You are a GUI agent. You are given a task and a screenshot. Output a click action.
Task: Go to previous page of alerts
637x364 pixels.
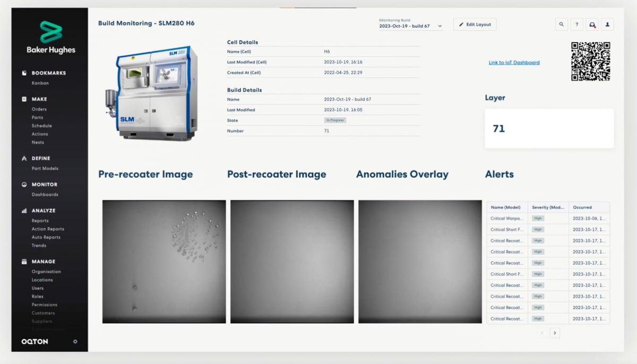click(542, 333)
